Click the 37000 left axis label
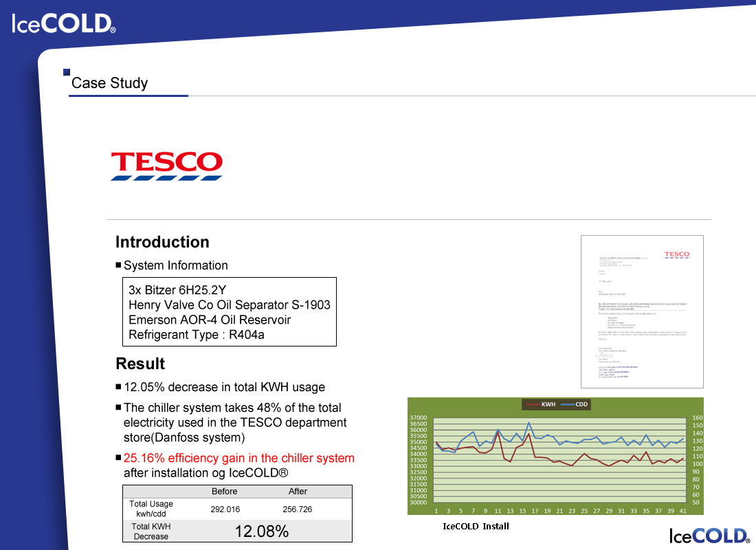Image resolution: width=756 pixels, height=550 pixels. [418, 418]
